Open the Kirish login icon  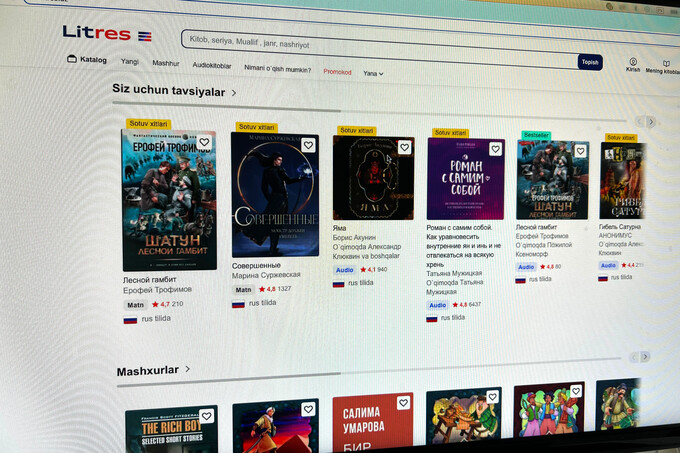[633, 65]
